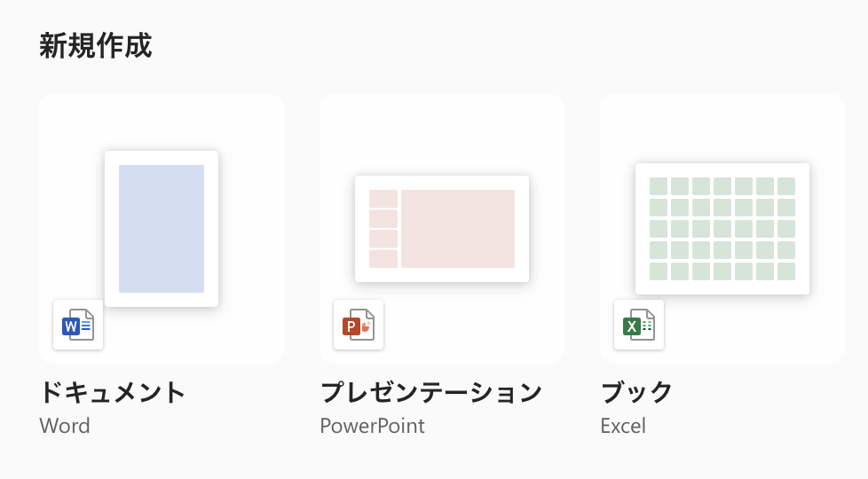Select the new PowerPoint presentation card
Viewport: 868px width, 479px height.
(442, 229)
